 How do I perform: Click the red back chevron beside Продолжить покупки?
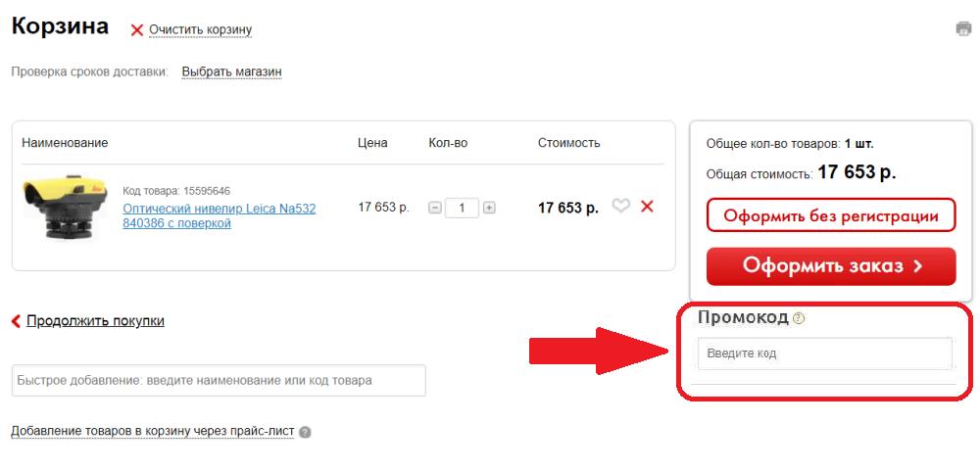16,321
